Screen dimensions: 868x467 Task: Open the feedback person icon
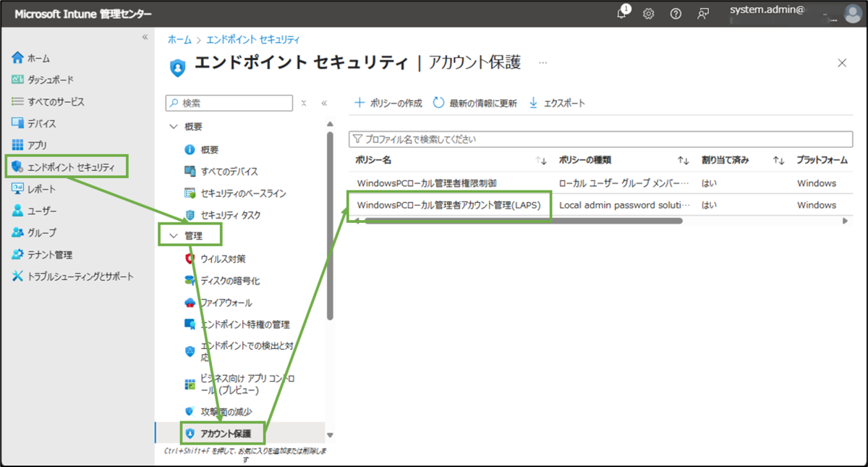(702, 14)
